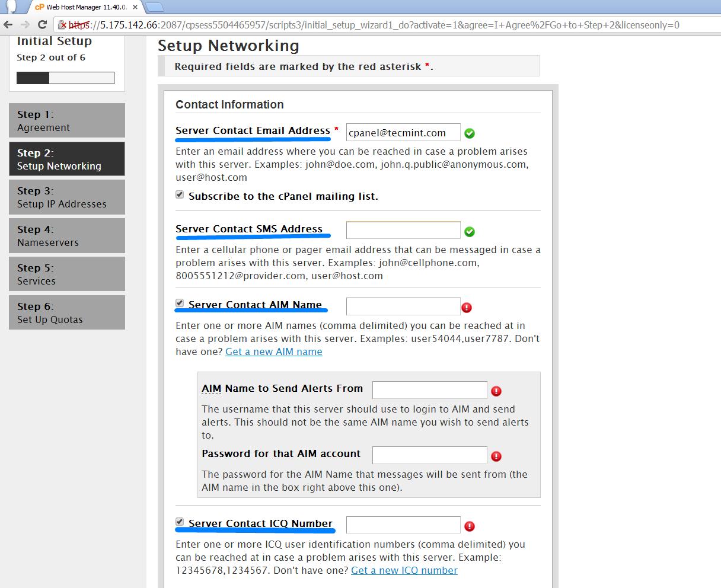This screenshot has width=721, height=588.
Task: Click the red error icon beside Password for that AIM account
Action: (x=496, y=456)
